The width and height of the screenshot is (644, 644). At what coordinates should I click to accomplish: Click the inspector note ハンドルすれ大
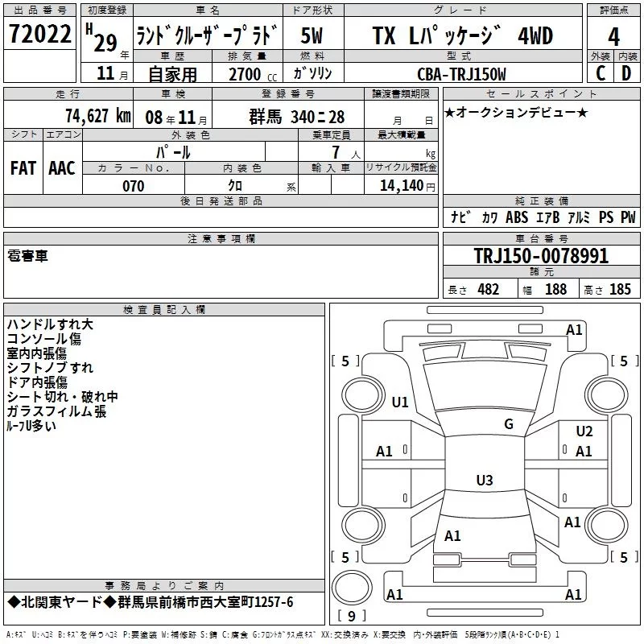tap(50, 324)
